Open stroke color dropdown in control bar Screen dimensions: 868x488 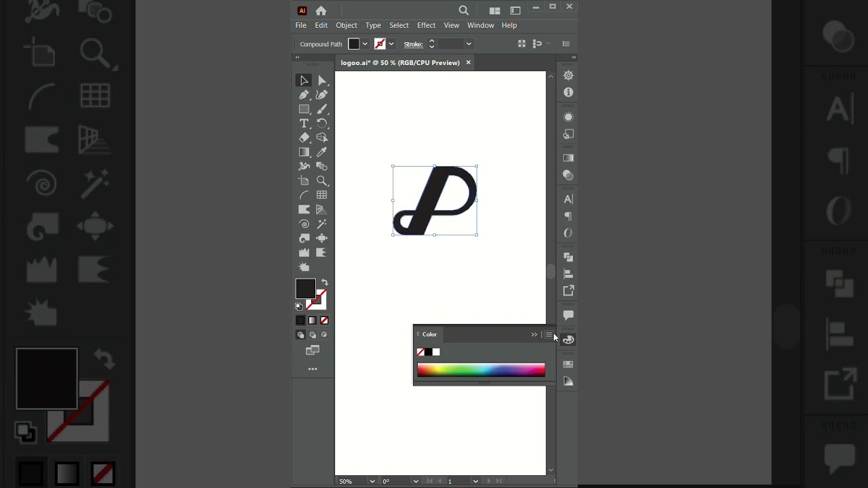(391, 44)
